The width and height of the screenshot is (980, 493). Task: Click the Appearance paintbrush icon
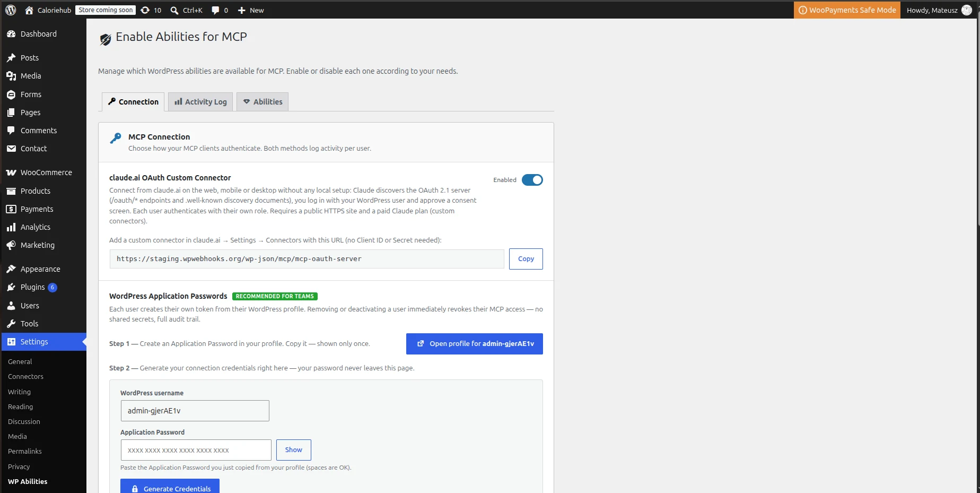coord(11,269)
